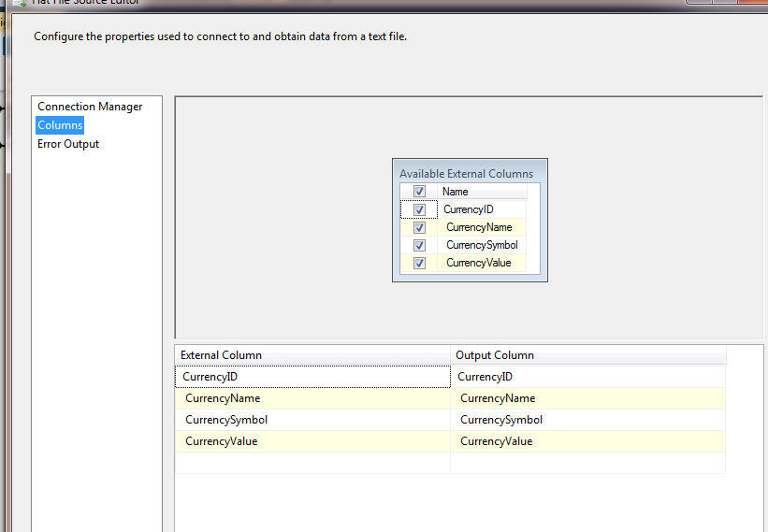
Task: Click the Output Column grid header
Action: [x=587, y=355]
